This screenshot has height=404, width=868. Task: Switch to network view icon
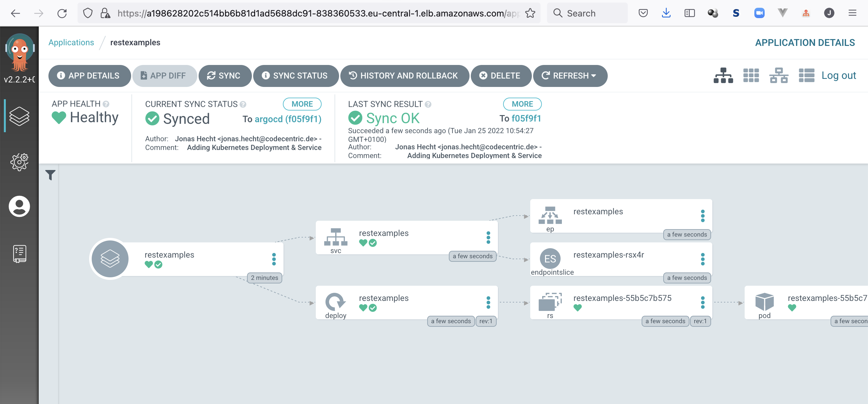tap(779, 76)
